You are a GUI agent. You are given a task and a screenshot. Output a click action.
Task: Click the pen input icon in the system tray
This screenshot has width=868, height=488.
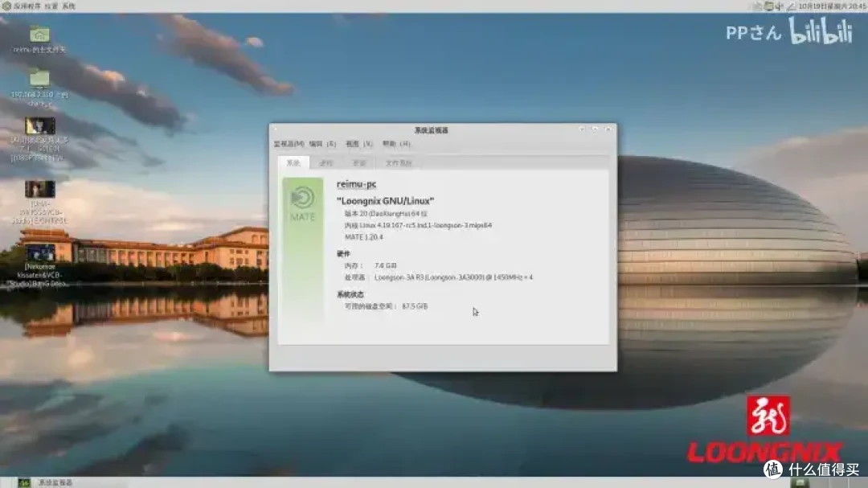pyautogui.click(x=791, y=6)
